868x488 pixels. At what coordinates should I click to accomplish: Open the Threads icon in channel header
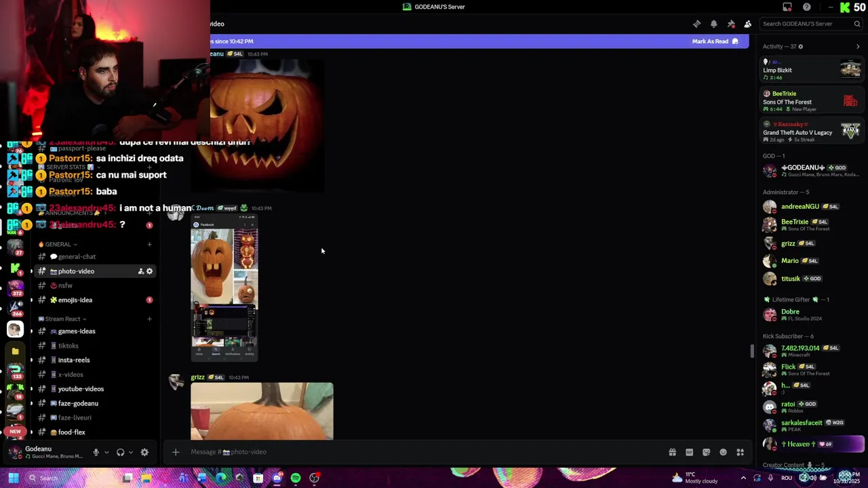pyautogui.click(x=696, y=24)
